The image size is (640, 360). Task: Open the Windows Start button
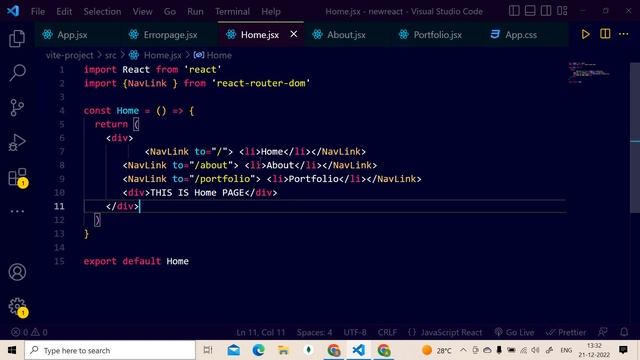click(12, 350)
